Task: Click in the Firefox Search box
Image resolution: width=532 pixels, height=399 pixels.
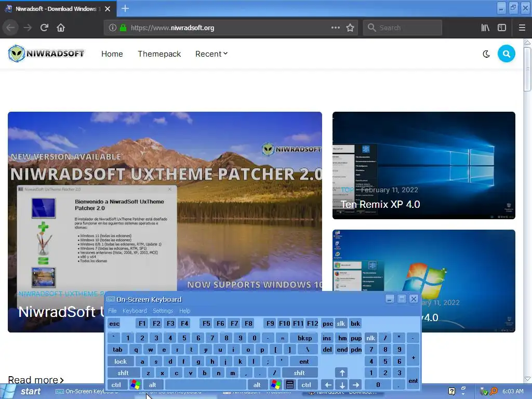Action: (x=403, y=28)
